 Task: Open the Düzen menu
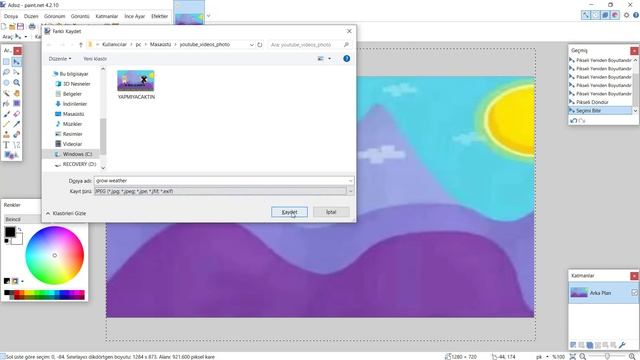click(x=31, y=16)
